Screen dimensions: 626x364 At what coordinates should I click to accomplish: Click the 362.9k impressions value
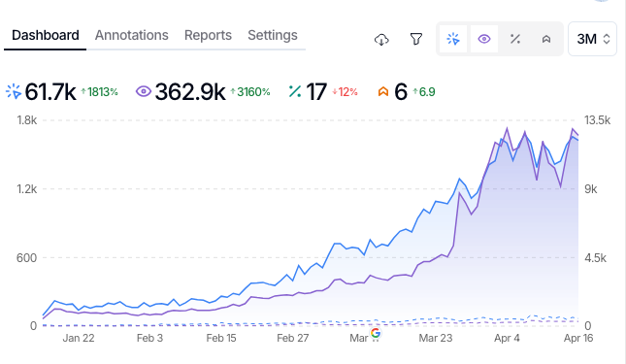pos(190,92)
